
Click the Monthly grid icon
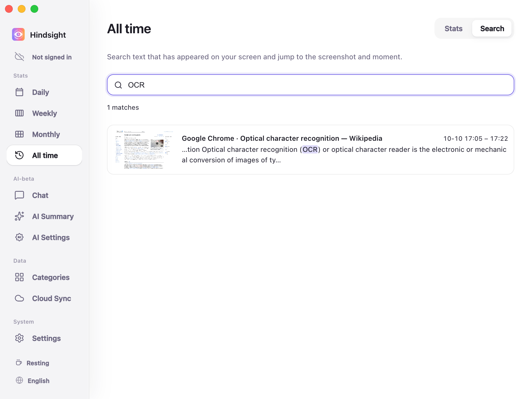[19, 134]
